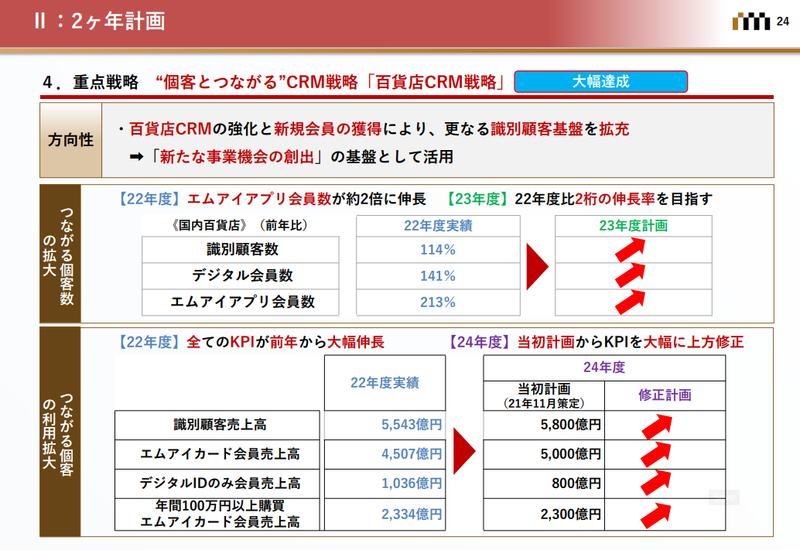Viewport: 800px width, 550px height.
Task: Click the 方向性 label box
Action: [71, 140]
